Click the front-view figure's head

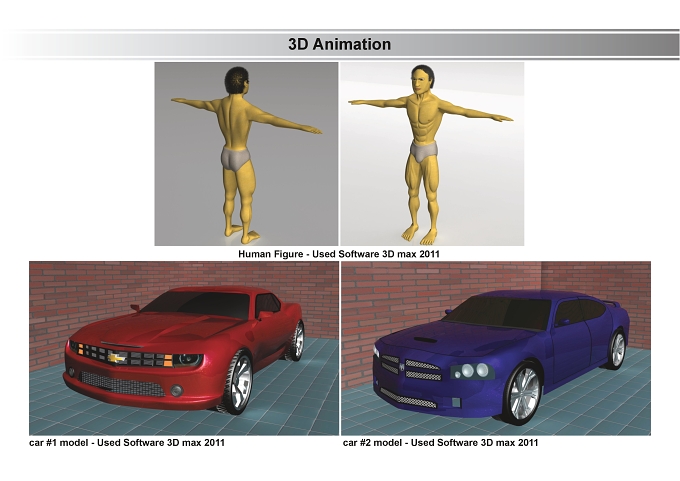[422, 79]
